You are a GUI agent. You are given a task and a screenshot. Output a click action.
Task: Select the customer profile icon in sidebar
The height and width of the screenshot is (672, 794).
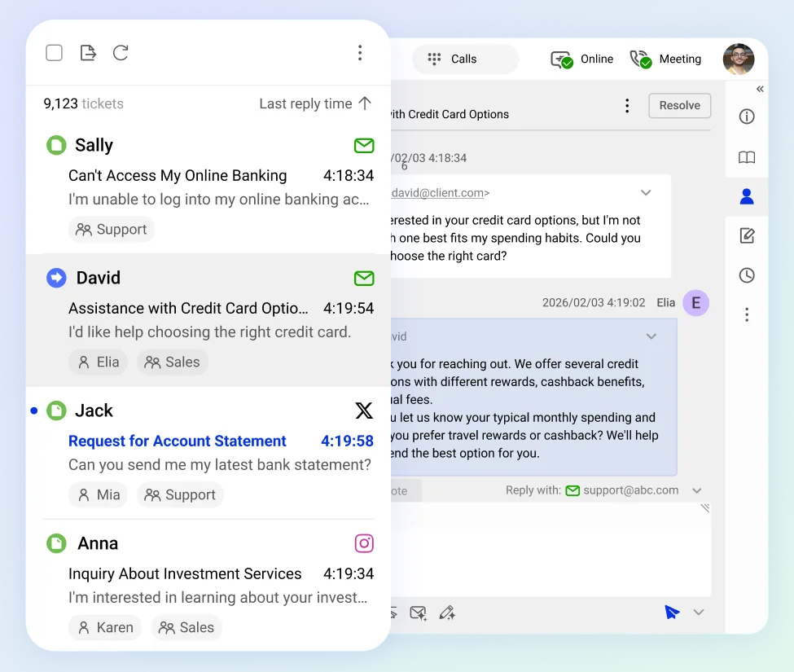coord(747,196)
